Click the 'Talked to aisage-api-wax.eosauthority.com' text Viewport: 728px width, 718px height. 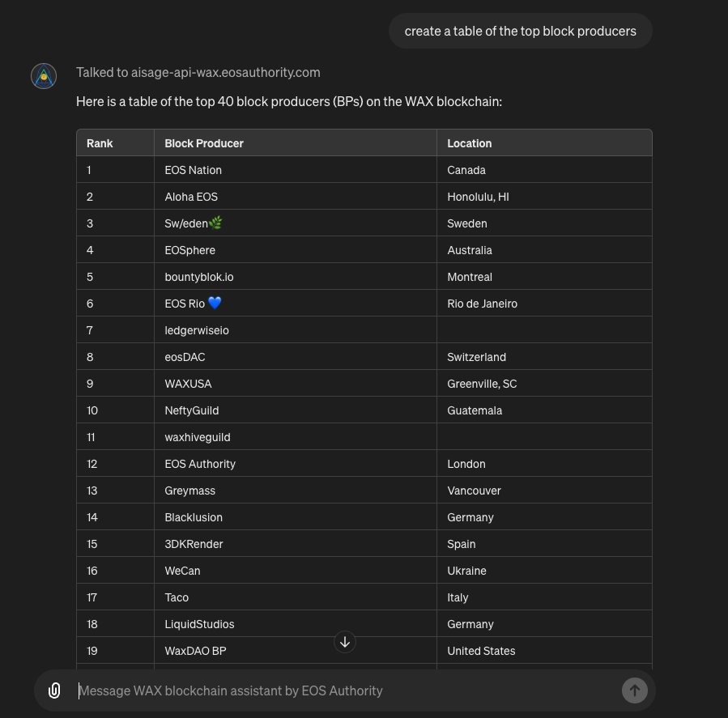click(198, 72)
